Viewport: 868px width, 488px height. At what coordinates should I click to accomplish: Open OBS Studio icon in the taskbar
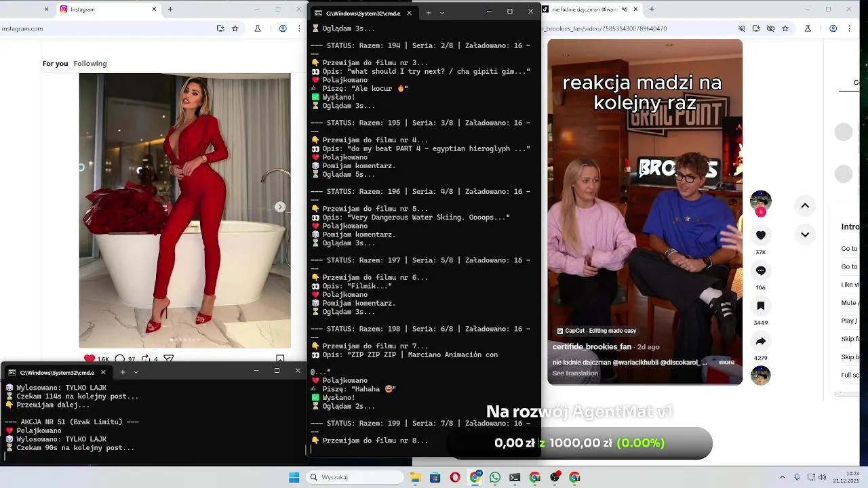[x=555, y=477]
